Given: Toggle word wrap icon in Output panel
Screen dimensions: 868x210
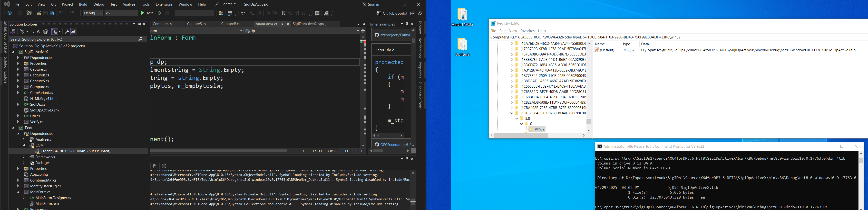Looking at the screenshot, I should (x=155, y=166).
